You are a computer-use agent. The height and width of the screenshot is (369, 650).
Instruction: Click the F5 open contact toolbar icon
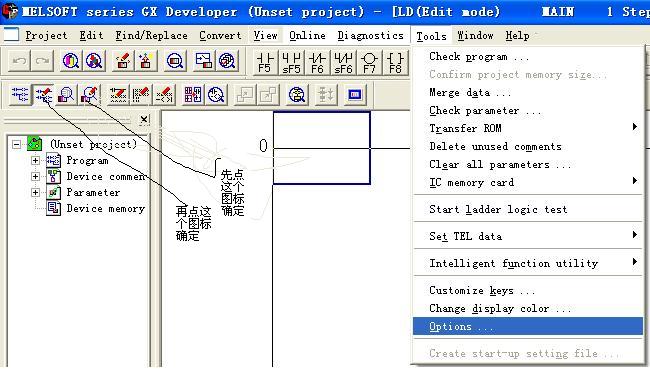coord(264,62)
